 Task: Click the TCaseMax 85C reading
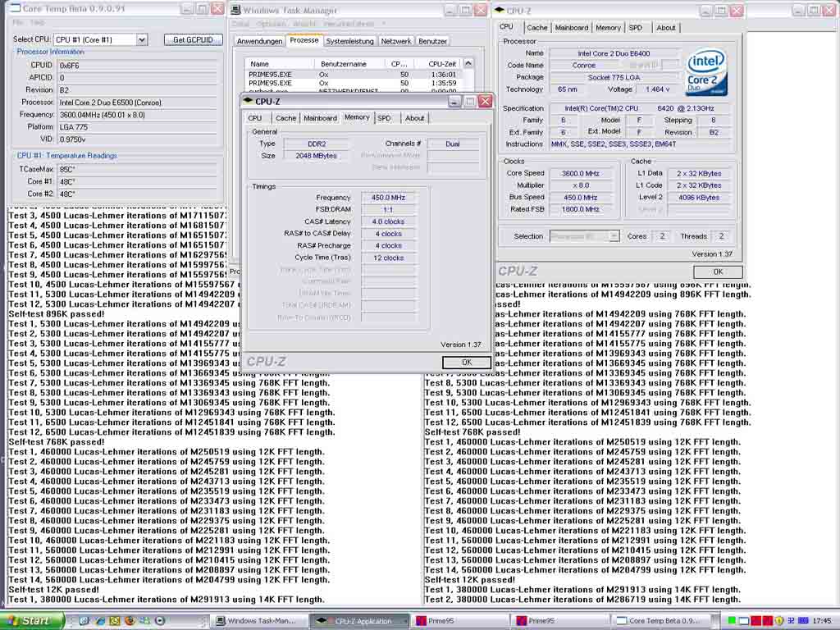pos(138,169)
